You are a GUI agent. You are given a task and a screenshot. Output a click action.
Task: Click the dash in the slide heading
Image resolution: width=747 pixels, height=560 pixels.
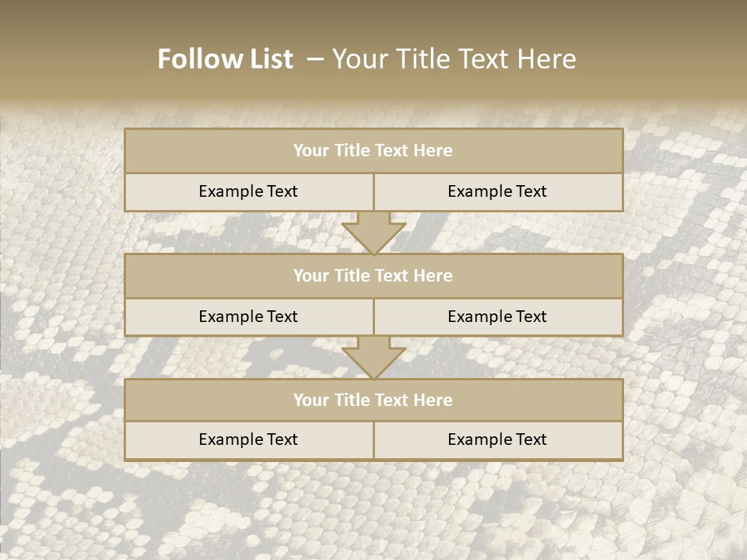click(x=315, y=59)
